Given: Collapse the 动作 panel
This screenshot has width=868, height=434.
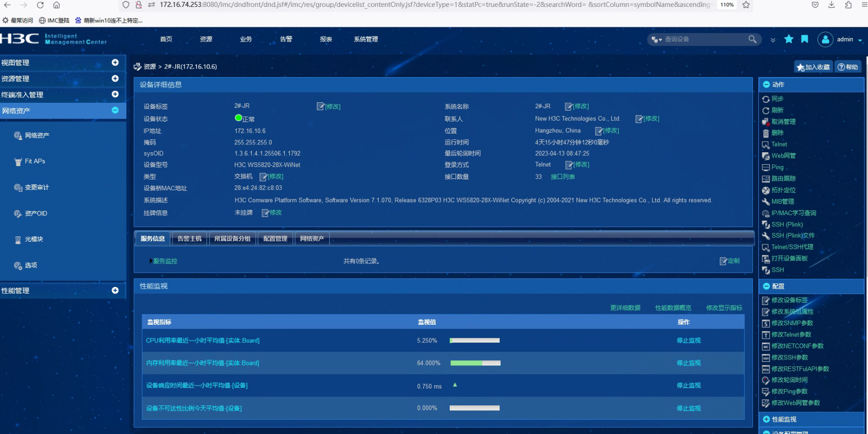Looking at the screenshot, I should tap(766, 85).
